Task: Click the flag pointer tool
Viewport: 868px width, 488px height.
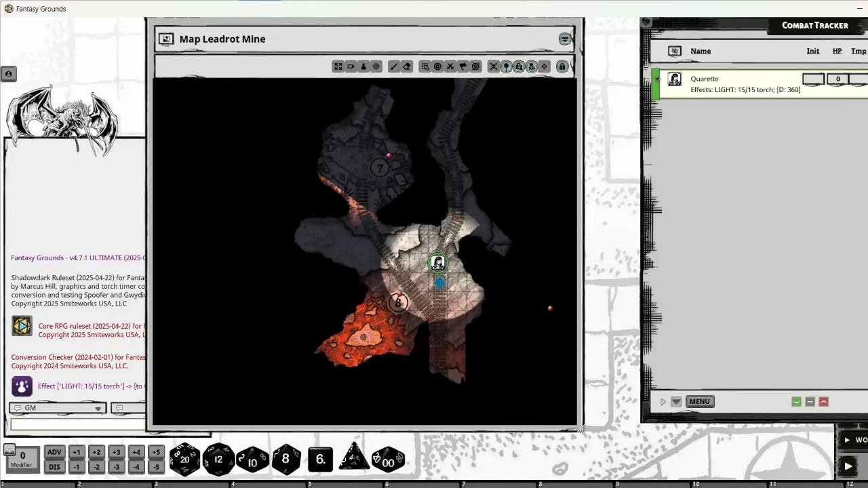Action: [463, 66]
